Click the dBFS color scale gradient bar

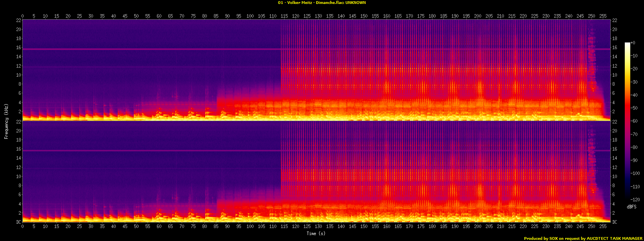point(627,121)
